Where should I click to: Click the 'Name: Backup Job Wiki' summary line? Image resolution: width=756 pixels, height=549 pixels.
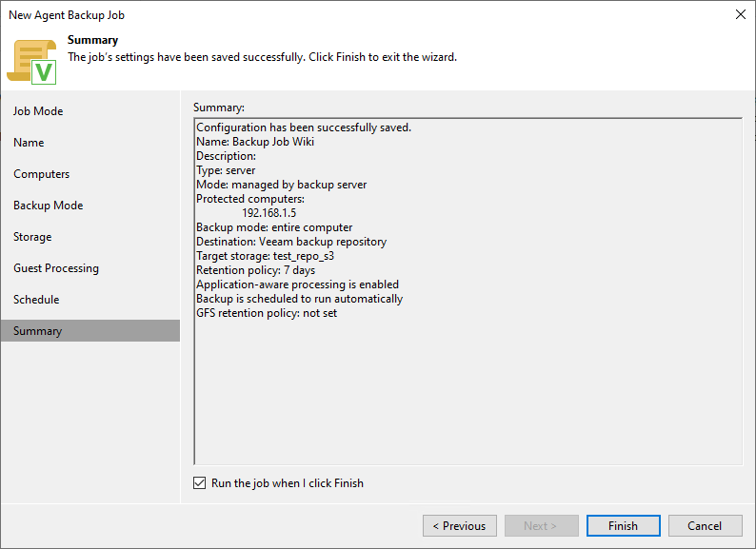pos(255,142)
